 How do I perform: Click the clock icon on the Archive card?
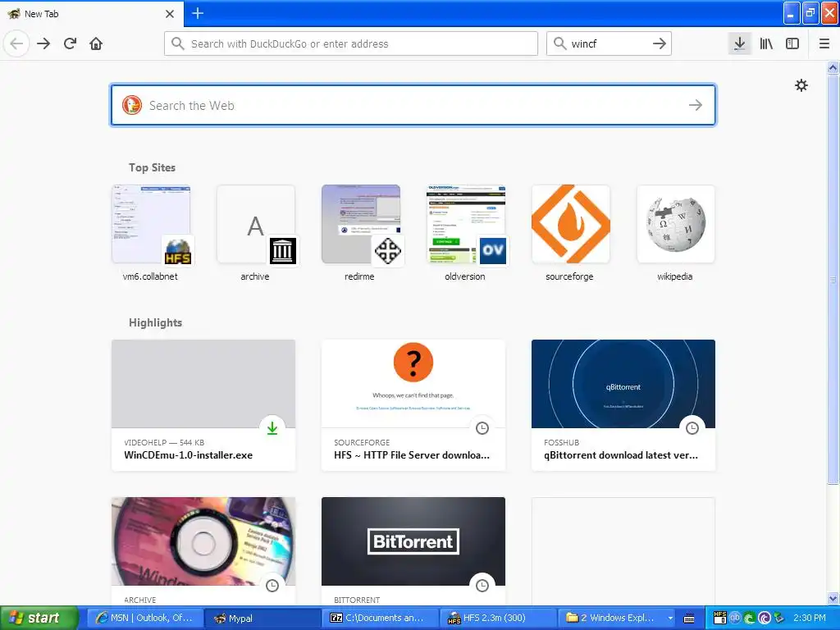point(272,586)
